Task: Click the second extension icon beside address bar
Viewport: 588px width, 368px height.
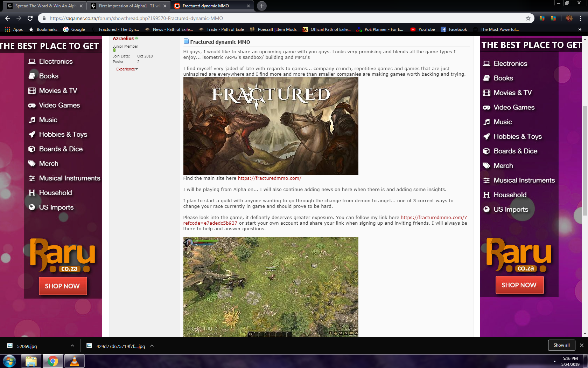Action: pos(553,18)
